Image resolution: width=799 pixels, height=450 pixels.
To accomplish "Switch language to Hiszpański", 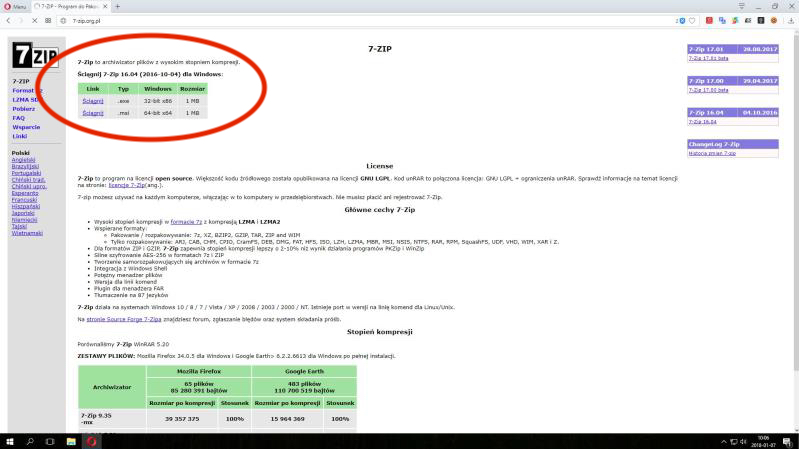I will click(x=26, y=206).
